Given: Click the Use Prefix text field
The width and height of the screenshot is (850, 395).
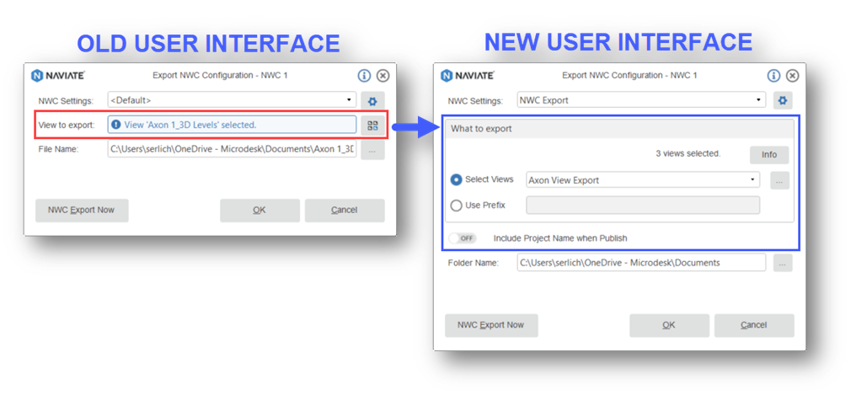Looking at the screenshot, I should [643, 205].
